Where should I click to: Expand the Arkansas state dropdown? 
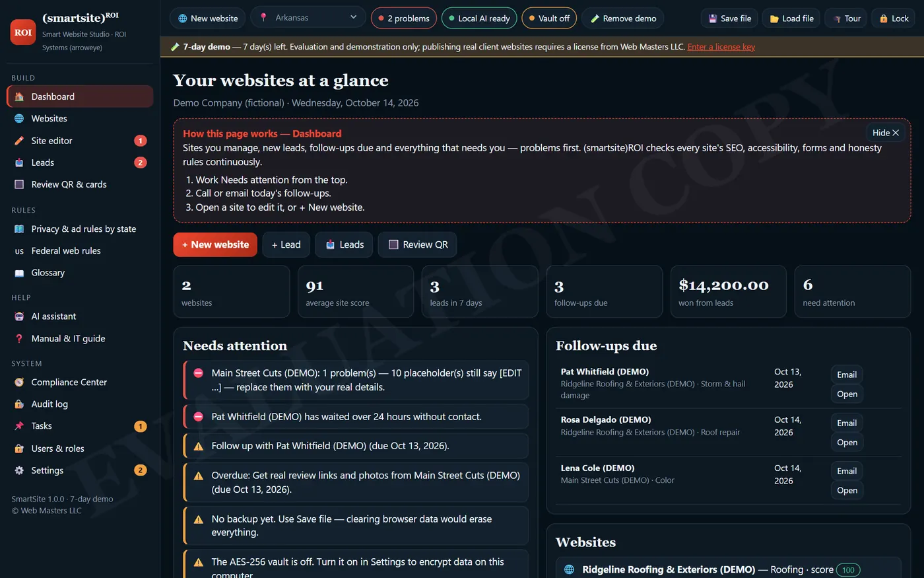[308, 18]
